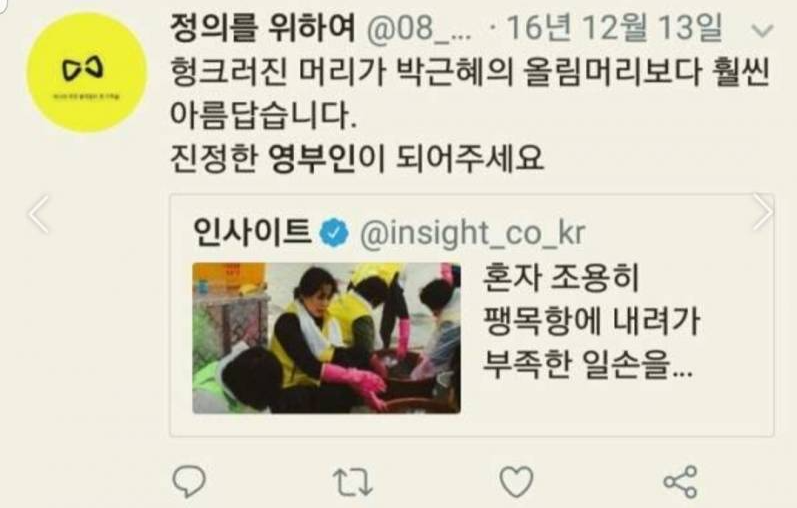Click the blue verified badge beside 인사이트

[x=334, y=233]
